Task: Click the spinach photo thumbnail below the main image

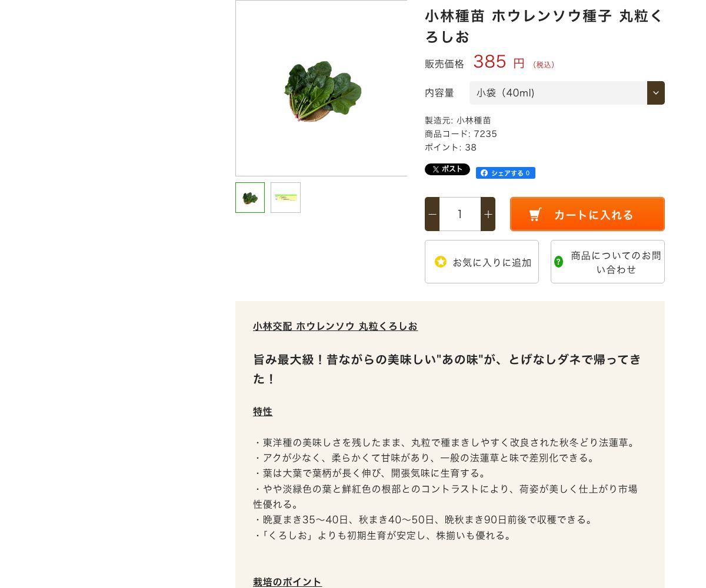Action: tap(249, 198)
